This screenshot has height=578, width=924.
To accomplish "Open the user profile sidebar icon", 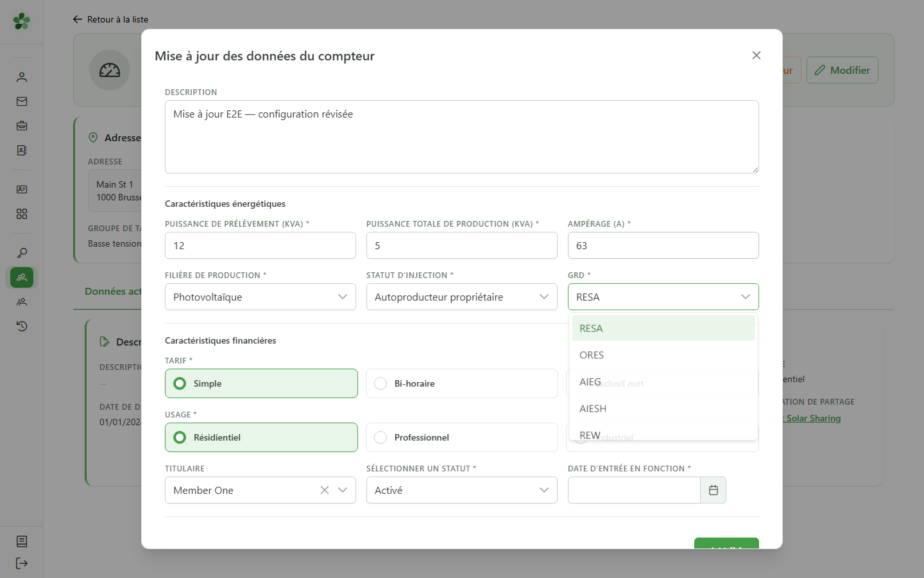I will [22, 77].
